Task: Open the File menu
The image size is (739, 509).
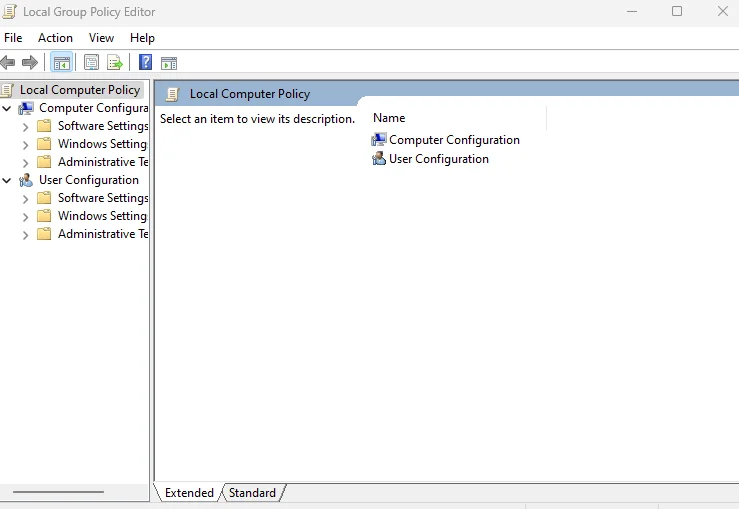Action: pos(13,38)
